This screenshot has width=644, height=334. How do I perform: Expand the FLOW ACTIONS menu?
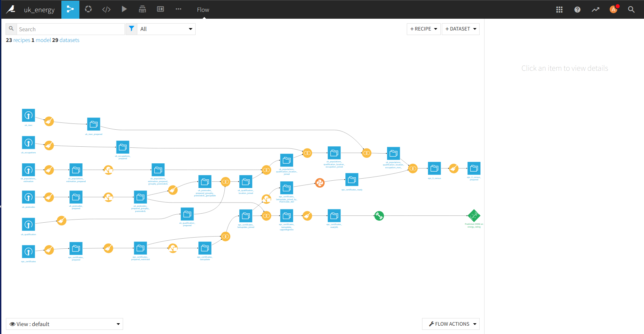tap(450, 324)
